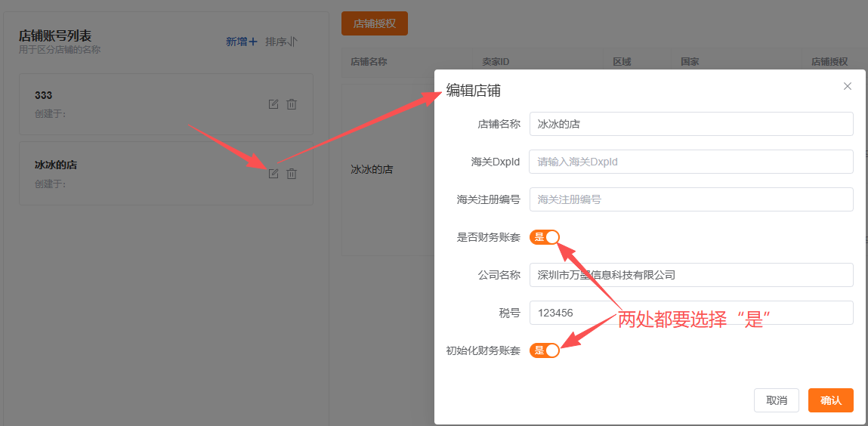868x426 pixels.
Task: Click delete trash icon for store 333
Action: [292, 104]
